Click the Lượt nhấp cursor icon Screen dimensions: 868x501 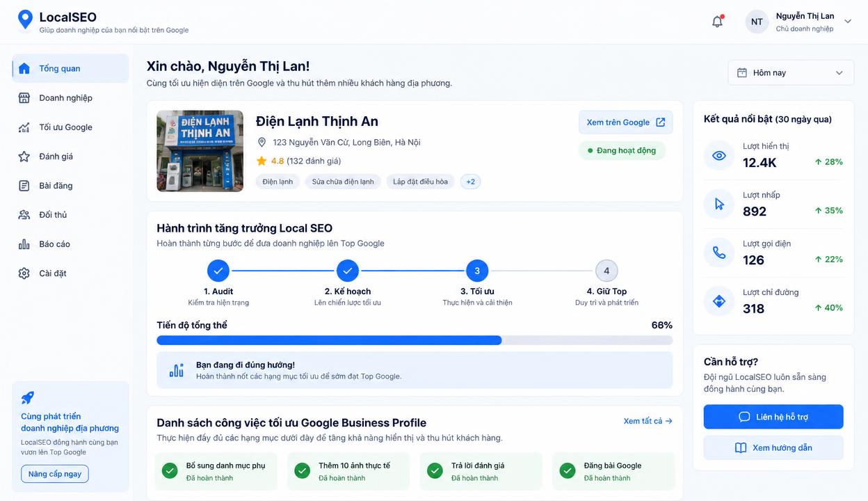[719, 204]
